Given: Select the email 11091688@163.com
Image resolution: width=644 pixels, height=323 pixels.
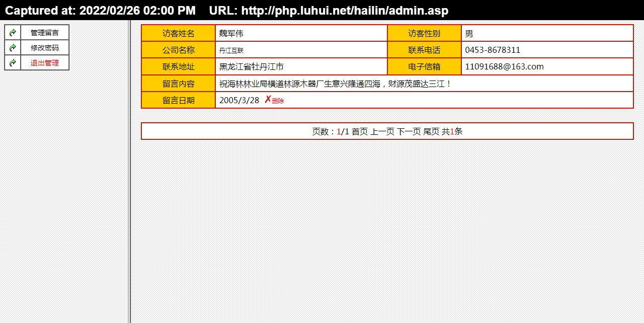Looking at the screenshot, I should point(504,66).
